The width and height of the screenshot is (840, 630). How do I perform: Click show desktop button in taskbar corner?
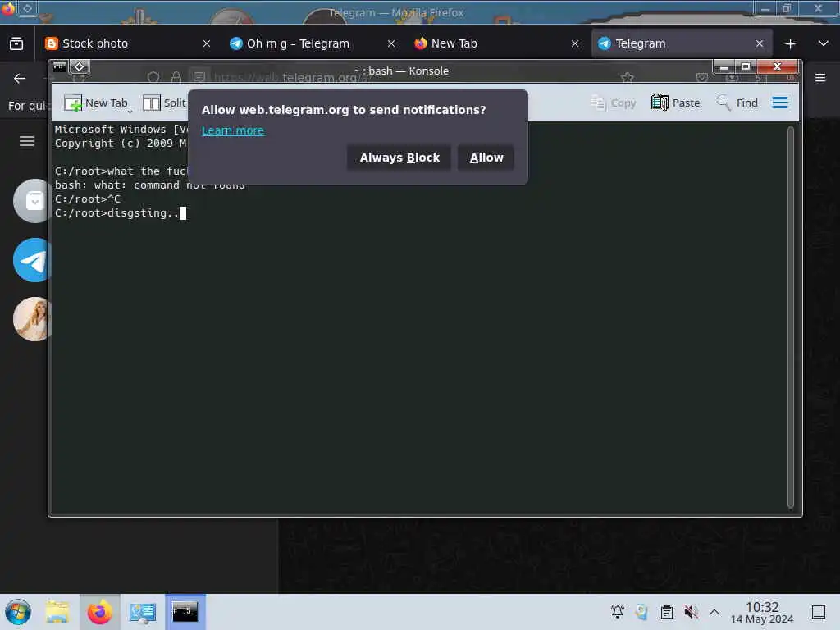tap(819, 612)
